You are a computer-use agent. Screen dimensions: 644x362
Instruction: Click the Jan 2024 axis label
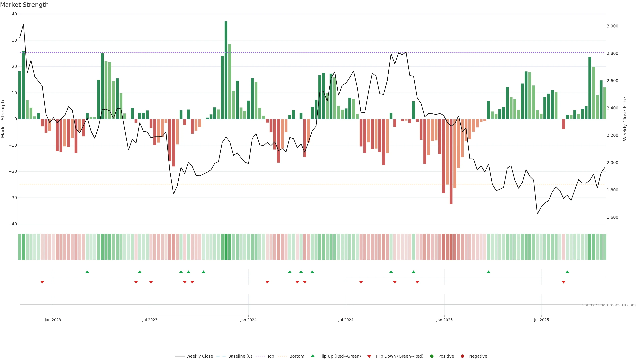tap(248, 320)
